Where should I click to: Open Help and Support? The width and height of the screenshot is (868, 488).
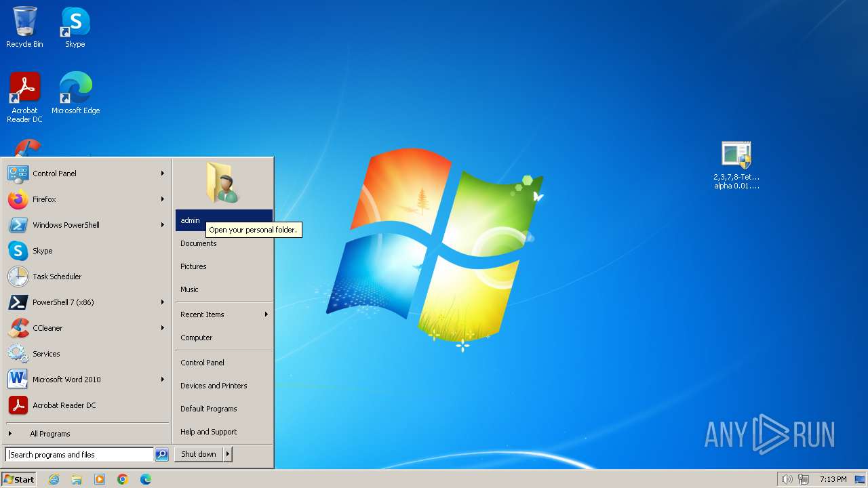pos(224,432)
